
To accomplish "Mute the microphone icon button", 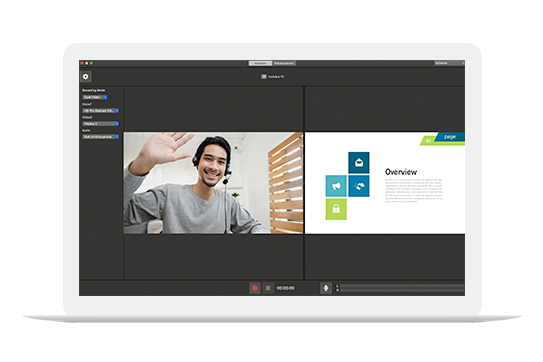I will point(326,288).
